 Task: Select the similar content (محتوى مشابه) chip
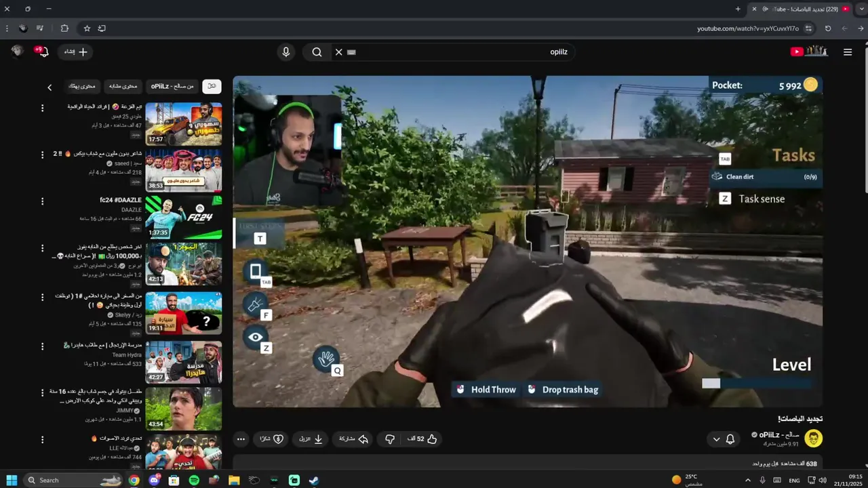123,86
